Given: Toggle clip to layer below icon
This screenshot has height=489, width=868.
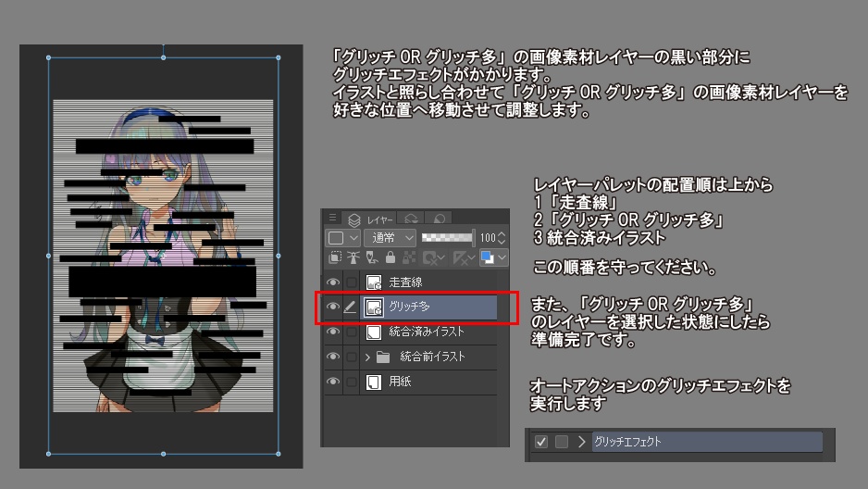Looking at the screenshot, I should click(x=335, y=257).
